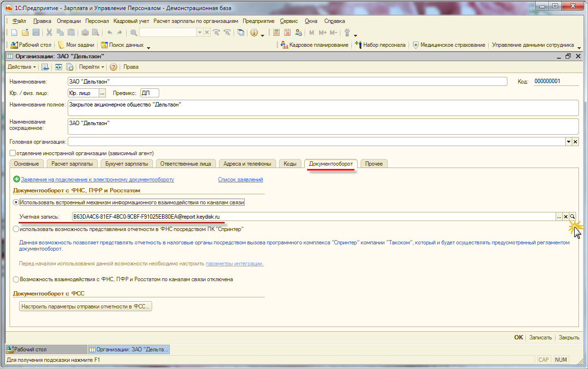This screenshot has height=369, width=588.
Task: Click the Reread icon in the form toolbar
Action: click(59, 67)
